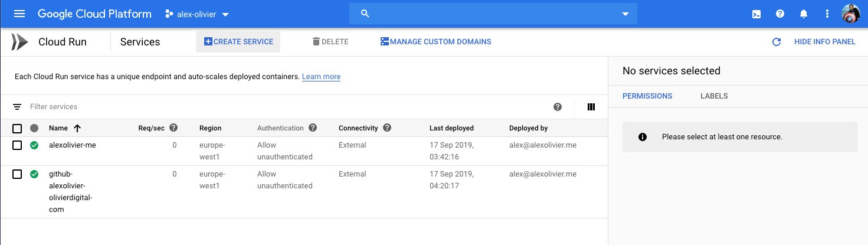Click the No services selected heading
The image size is (868, 245).
tap(672, 71)
